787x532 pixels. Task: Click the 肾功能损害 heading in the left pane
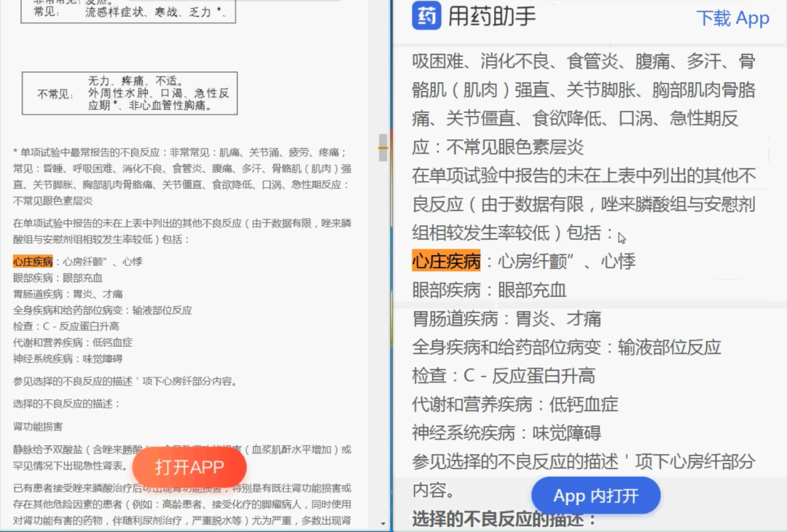38,426
